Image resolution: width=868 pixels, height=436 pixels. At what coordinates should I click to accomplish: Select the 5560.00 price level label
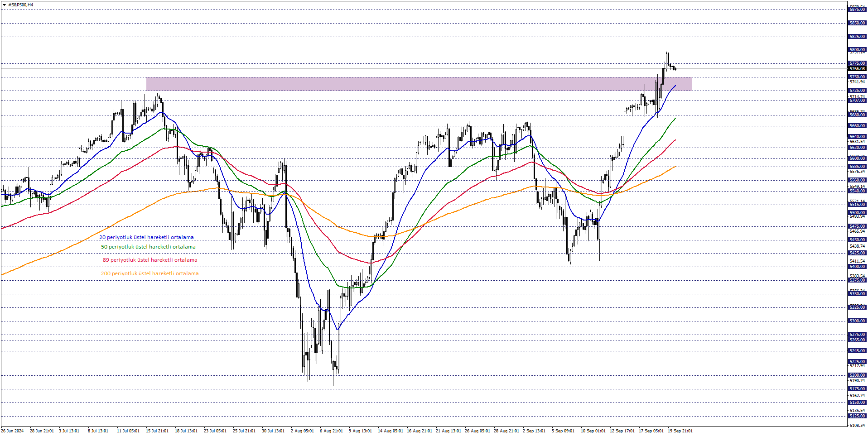tap(857, 180)
